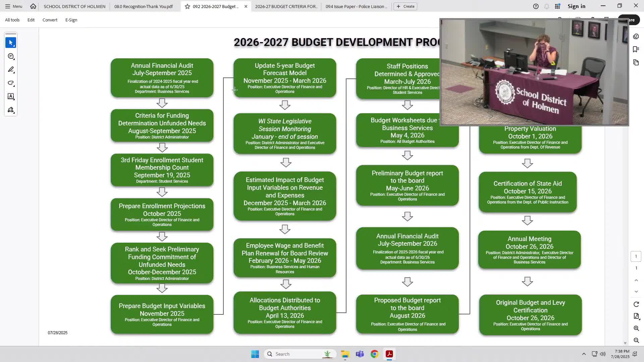The height and width of the screenshot is (362, 644).
Task: Click the current page number field
Action: (x=636, y=256)
